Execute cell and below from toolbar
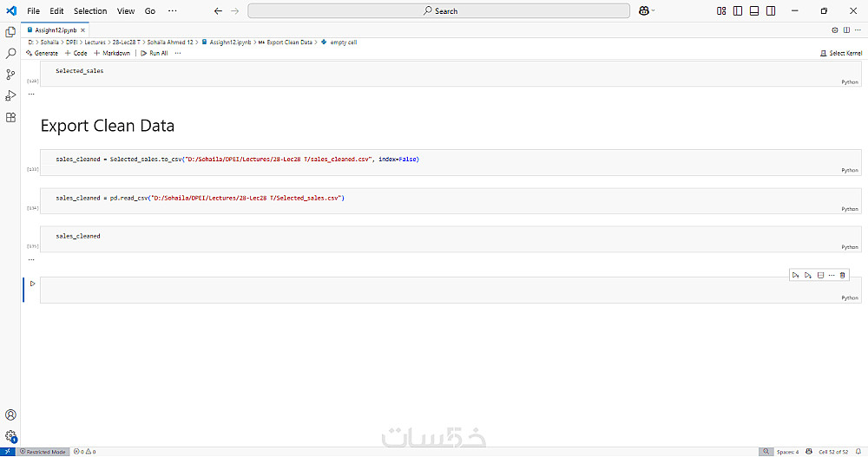This screenshot has height=457, width=868. pyautogui.click(x=808, y=275)
